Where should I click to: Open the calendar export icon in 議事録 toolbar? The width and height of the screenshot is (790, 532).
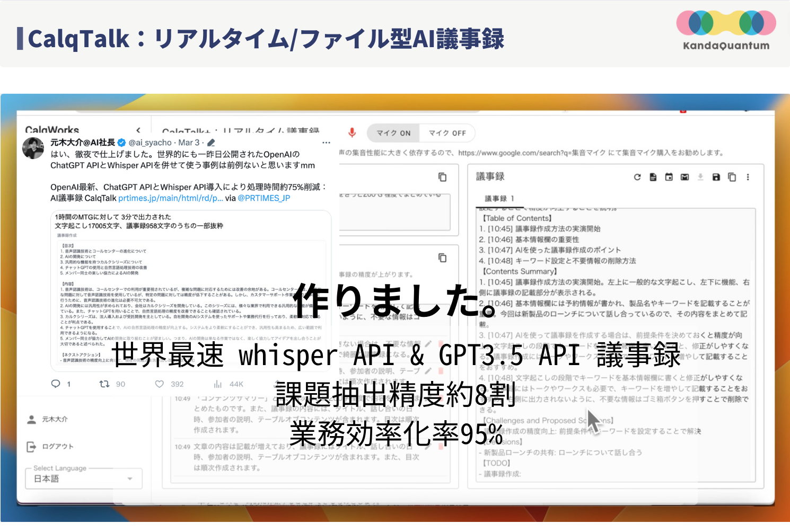[x=669, y=177]
